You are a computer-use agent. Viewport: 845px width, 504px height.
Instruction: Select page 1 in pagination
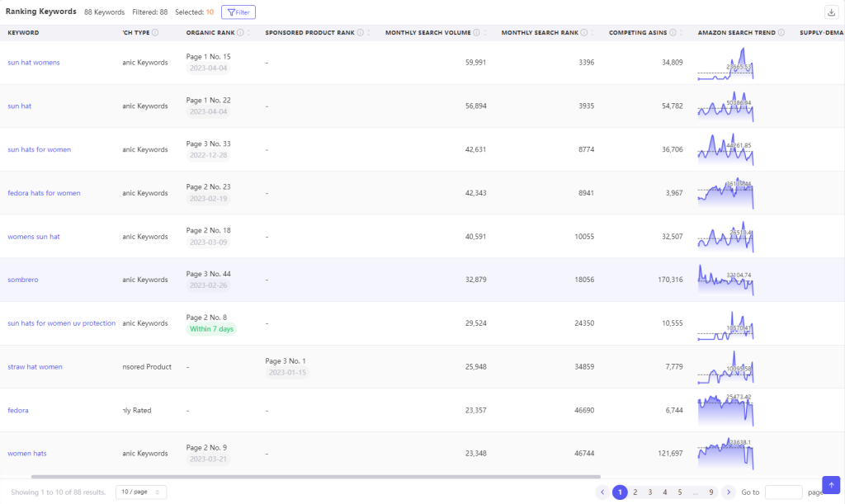tap(620, 492)
